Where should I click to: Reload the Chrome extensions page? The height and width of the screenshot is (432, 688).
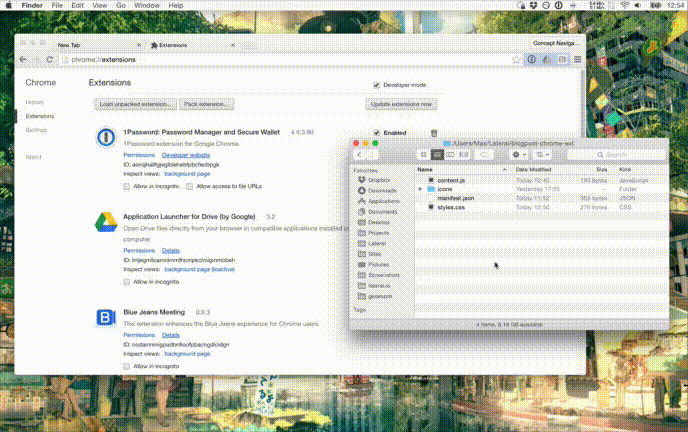[50, 59]
